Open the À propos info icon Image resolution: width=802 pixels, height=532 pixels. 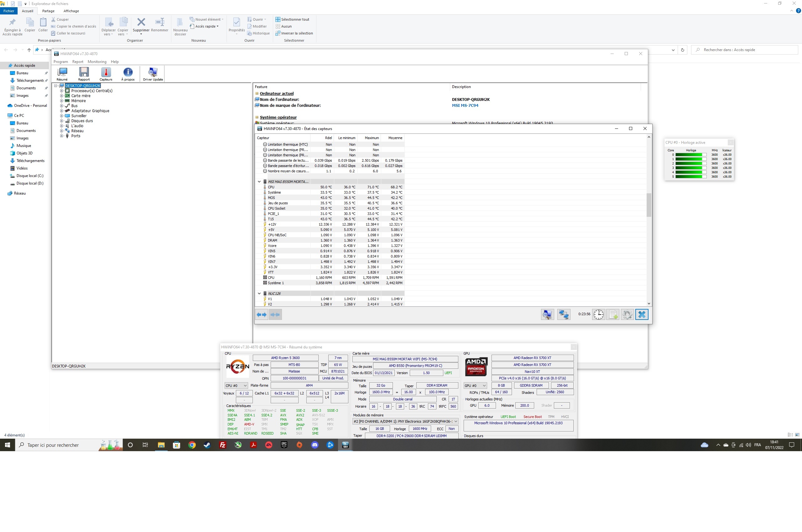tap(128, 74)
